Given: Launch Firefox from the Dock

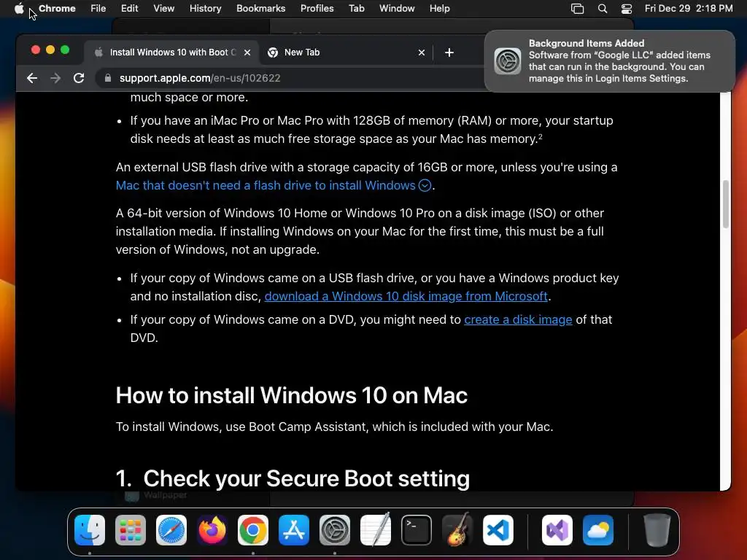Looking at the screenshot, I should point(212,530).
